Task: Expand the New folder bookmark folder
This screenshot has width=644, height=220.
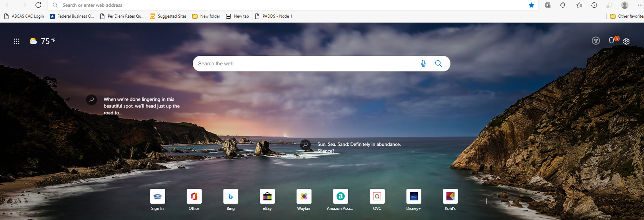Action: pos(206,16)
